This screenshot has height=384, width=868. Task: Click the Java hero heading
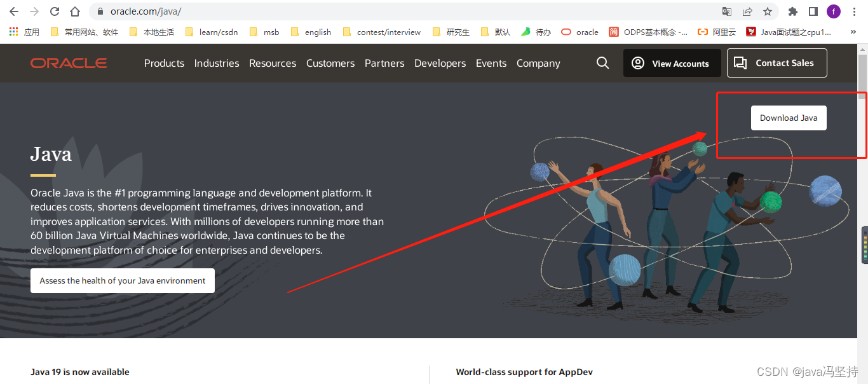tap(51, 154)
